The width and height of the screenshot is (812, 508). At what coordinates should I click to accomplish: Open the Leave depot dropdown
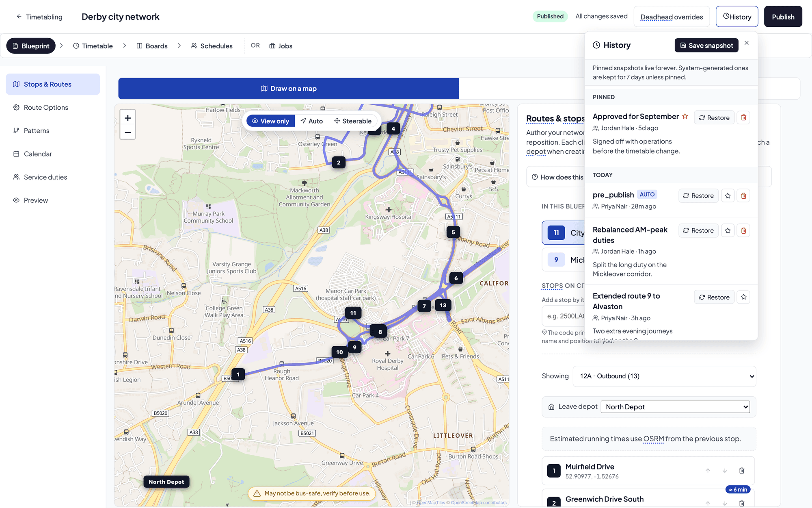tap(675, 407)
